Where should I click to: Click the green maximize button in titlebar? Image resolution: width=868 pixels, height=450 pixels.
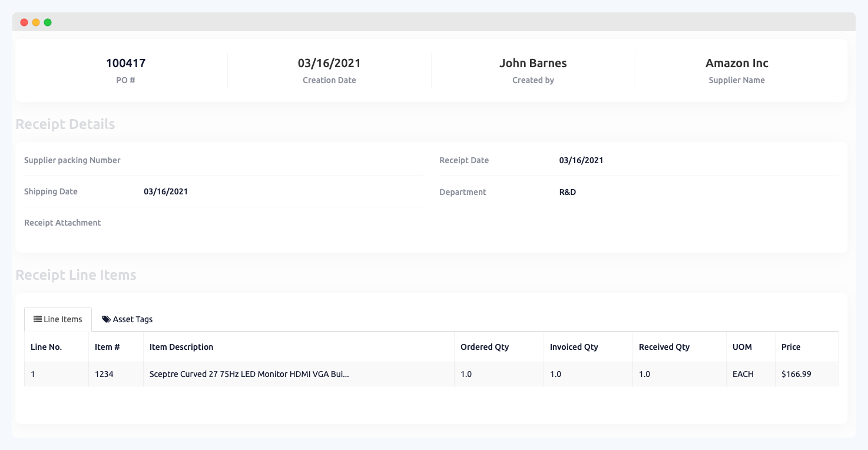pos(47,22)
